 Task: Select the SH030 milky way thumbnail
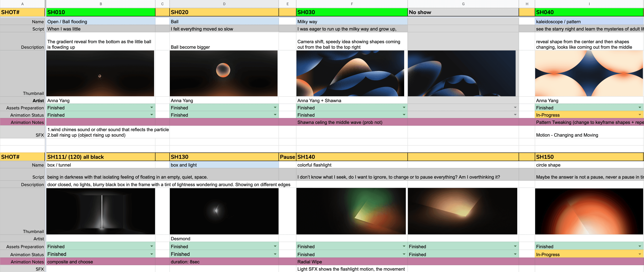pyautogui.click(x=350, y=74)
